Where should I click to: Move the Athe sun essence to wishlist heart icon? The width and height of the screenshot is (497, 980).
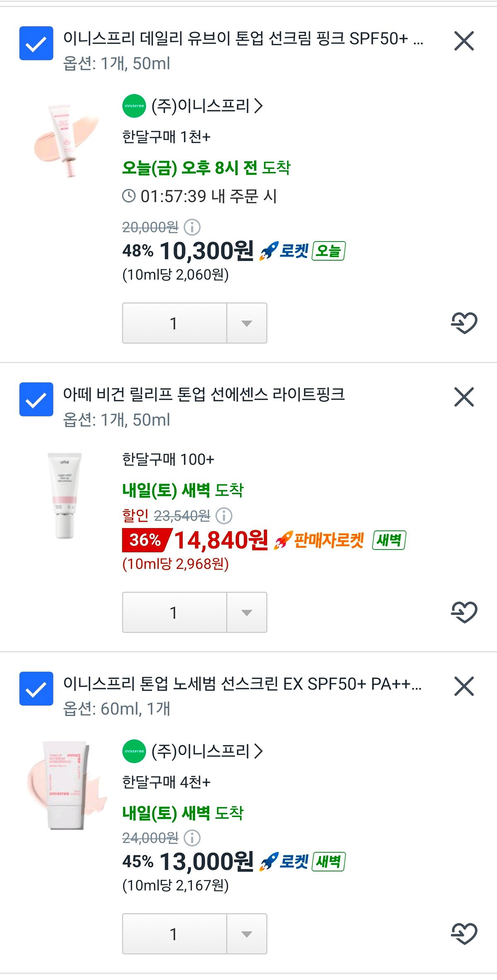point(464,612)
